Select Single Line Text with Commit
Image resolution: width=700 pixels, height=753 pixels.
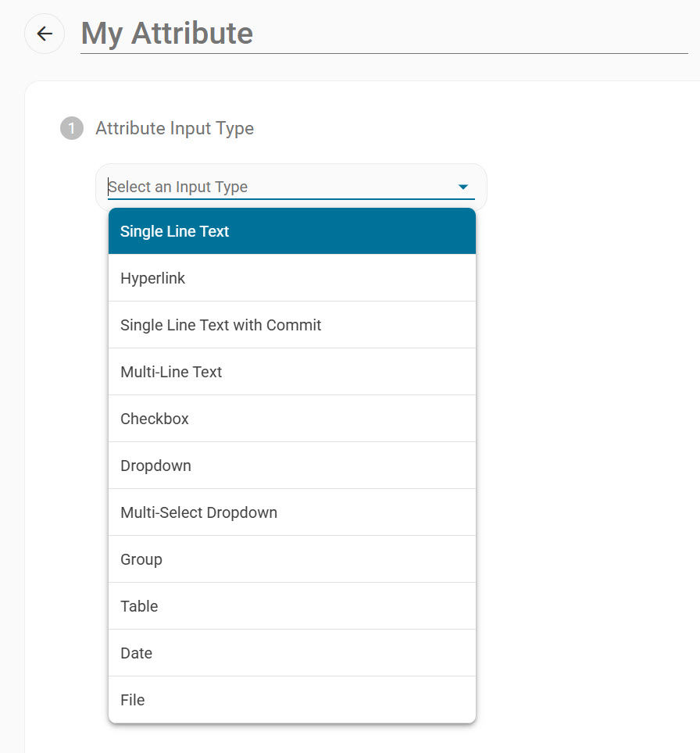click(x=292, y=325)
